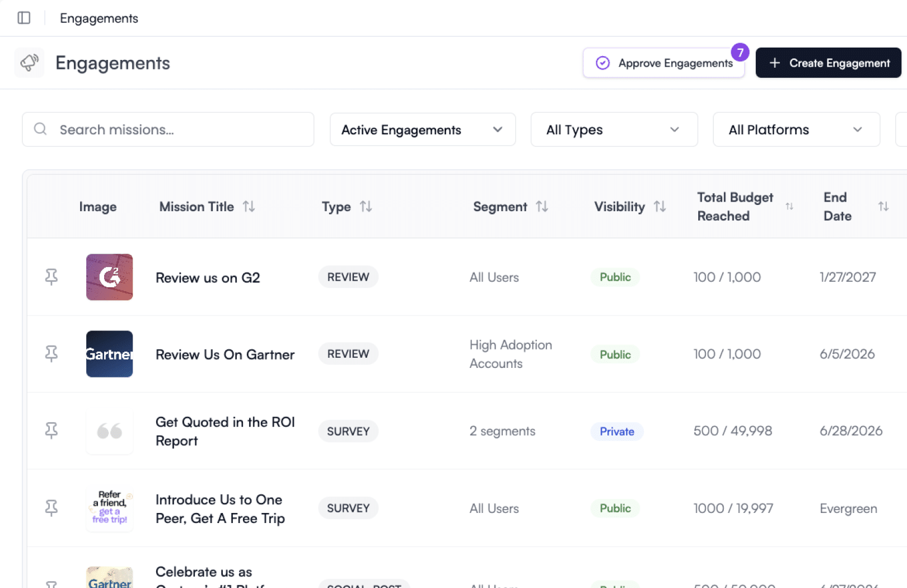Sort table by Mission Title
The width and height of the screenshot is (907, 588).
(x=249, y=207)
